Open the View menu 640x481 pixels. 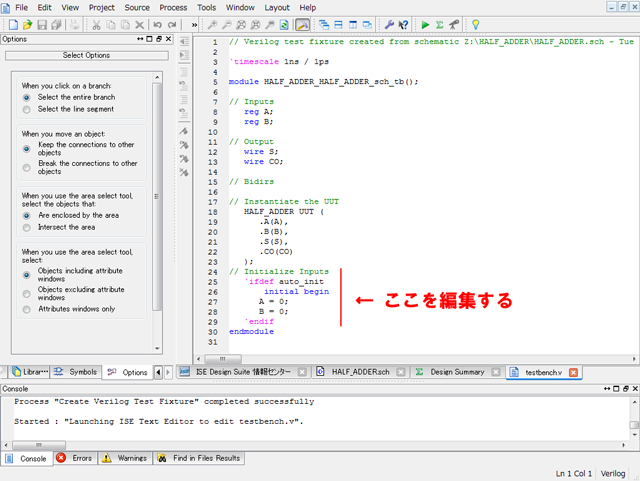coord(70,8)
